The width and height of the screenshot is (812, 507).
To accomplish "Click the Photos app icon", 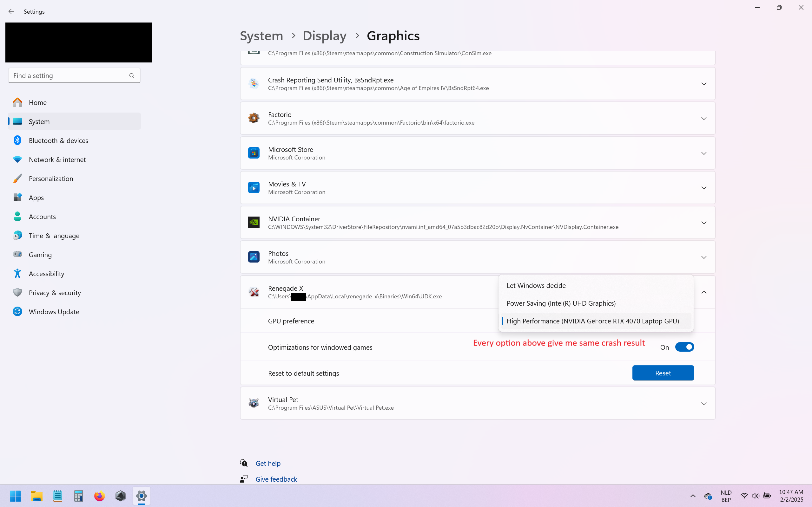I will coord(254,257).
